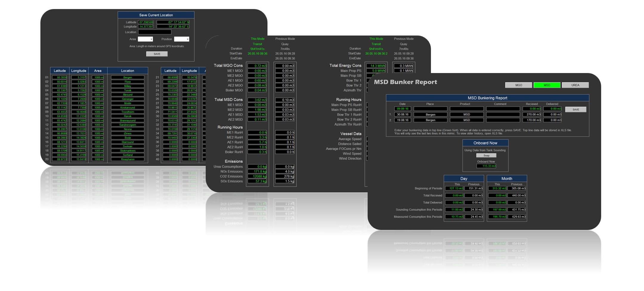Click the Total MGO Cons value 0.72 m3
Screen dimensions: 644x291
tap(257, 66)
